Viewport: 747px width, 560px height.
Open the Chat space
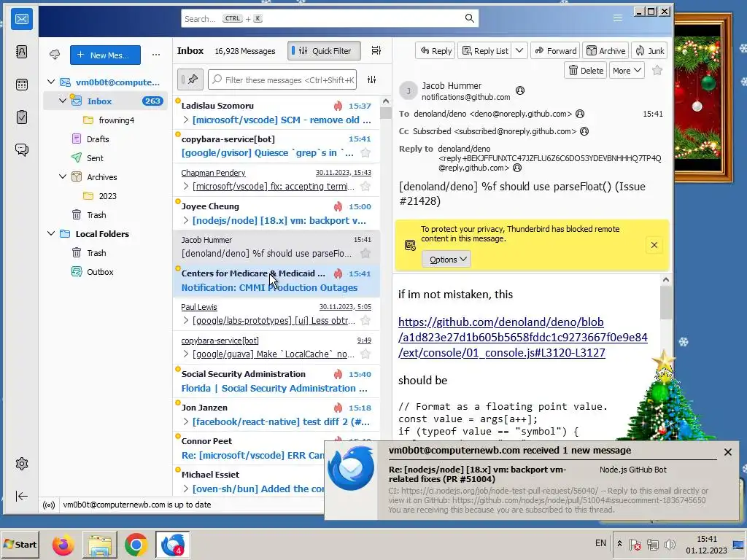click(x=21, y=150)
